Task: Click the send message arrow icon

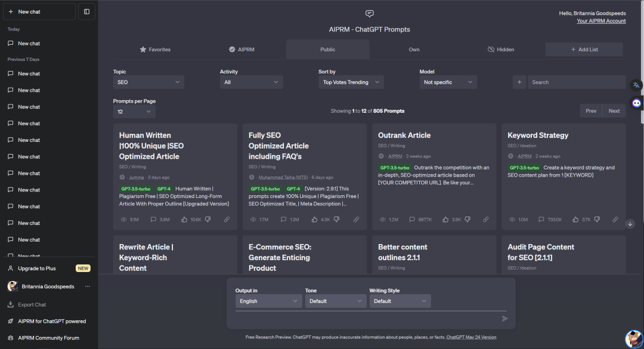Action: (x=505, y=319)
